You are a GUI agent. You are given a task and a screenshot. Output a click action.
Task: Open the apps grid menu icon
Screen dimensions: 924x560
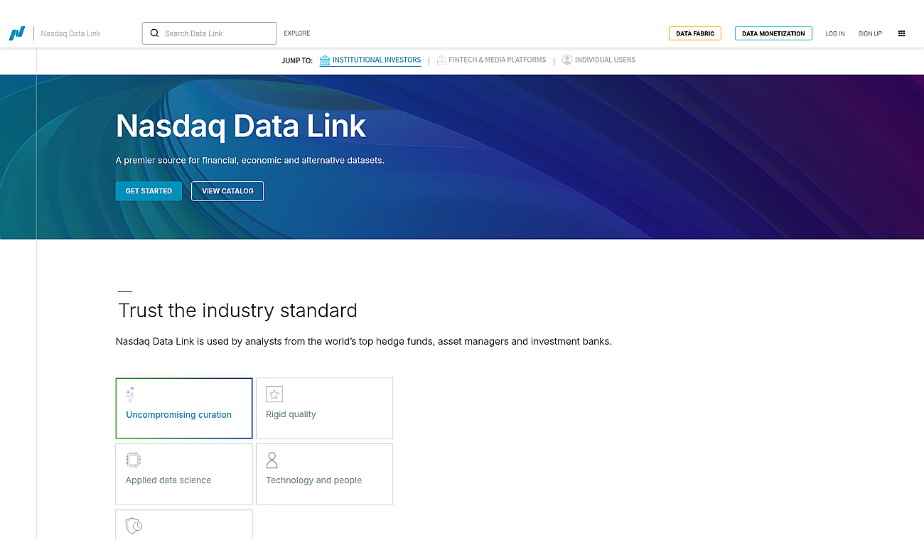pyautogui.click(x=901, y=33)
